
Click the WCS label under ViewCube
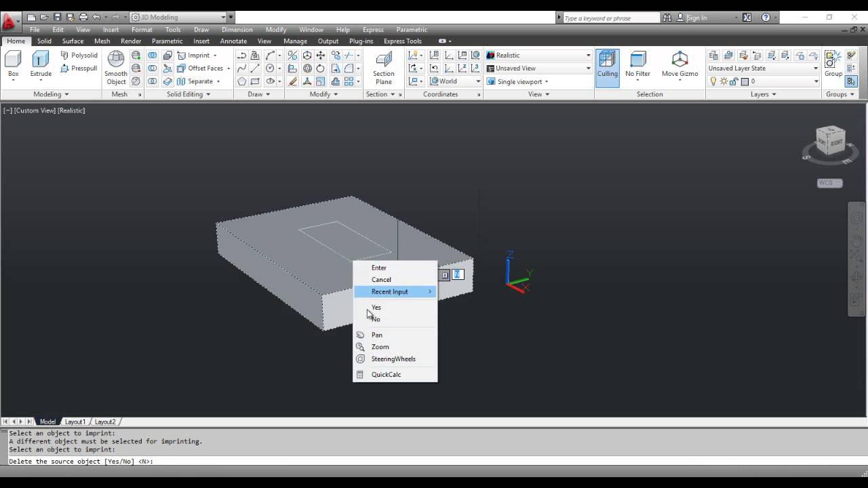coord(829,183)
